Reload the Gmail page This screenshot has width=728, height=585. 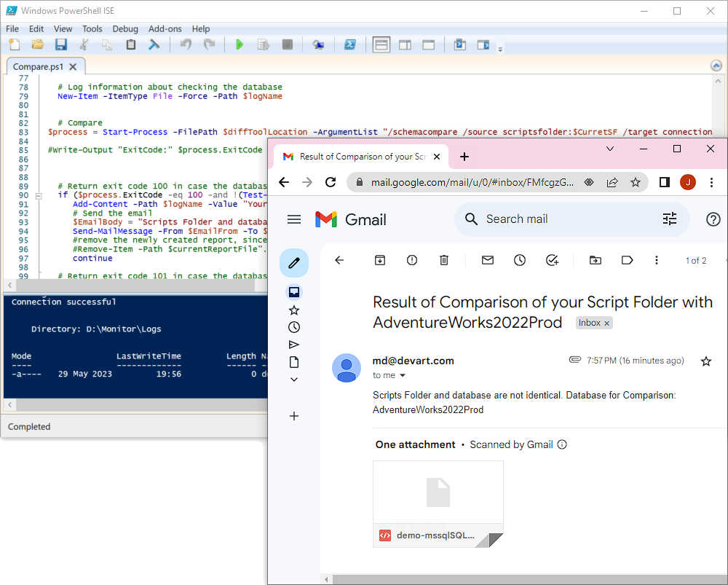(331, 182)
